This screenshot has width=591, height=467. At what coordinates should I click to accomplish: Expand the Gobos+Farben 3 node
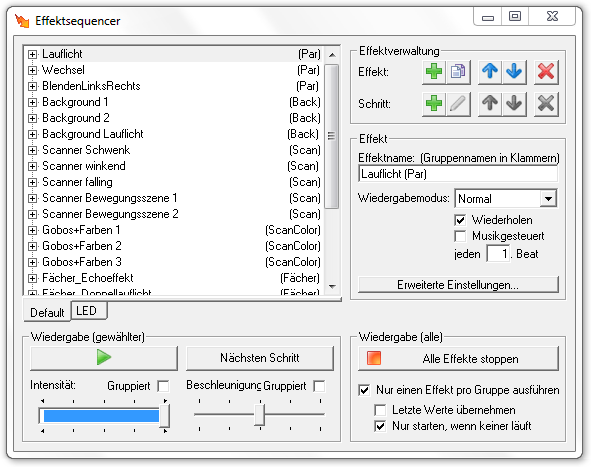[x=33, y=262]
